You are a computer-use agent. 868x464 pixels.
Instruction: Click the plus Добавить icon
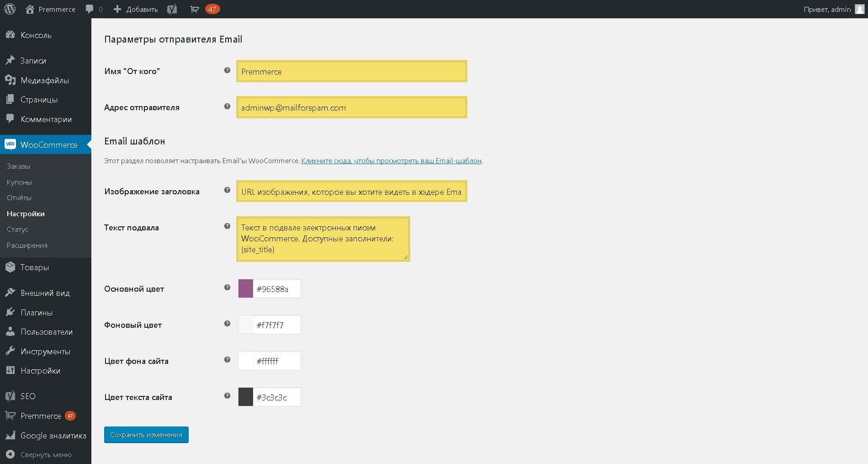point(117,9)
